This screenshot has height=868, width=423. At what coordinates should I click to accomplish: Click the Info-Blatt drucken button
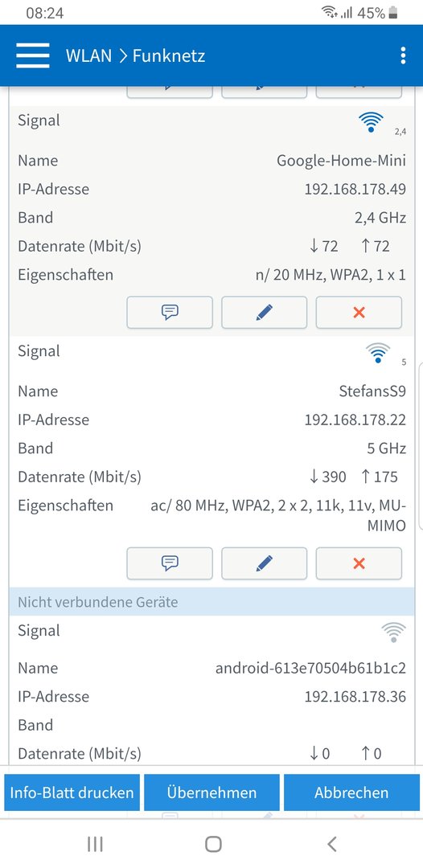pyautogui.click(x=72, y=792)
